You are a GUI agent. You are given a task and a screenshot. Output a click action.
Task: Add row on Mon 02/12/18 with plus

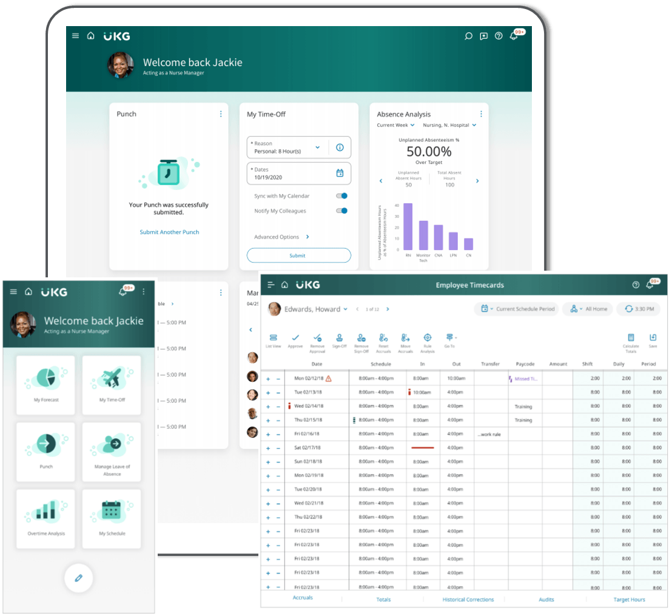point(268,379)
